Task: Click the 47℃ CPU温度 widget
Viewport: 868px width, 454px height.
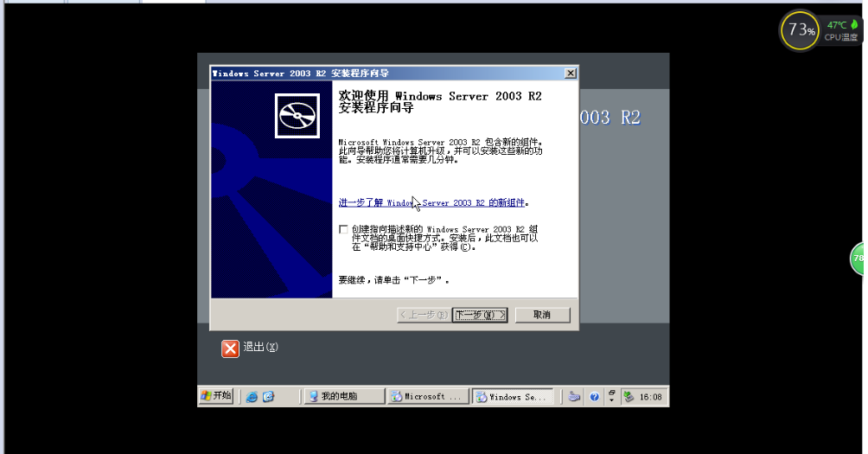Action: click(841, 31)
